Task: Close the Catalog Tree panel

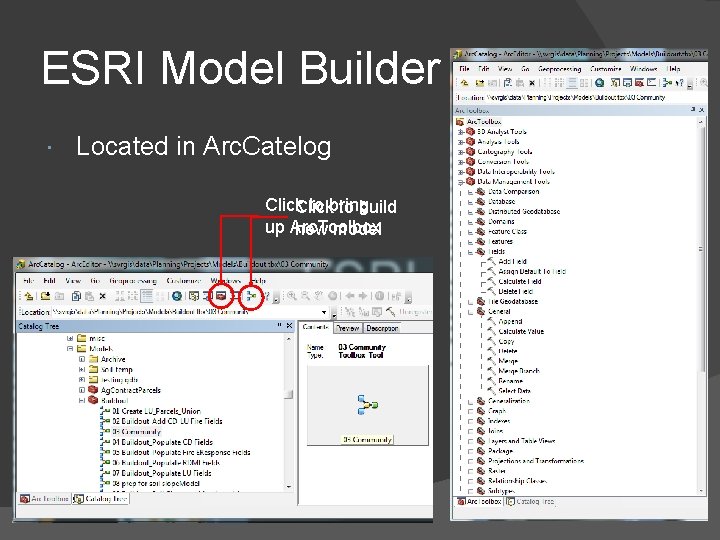Action: pyautogui.click(x=289, y=326)
